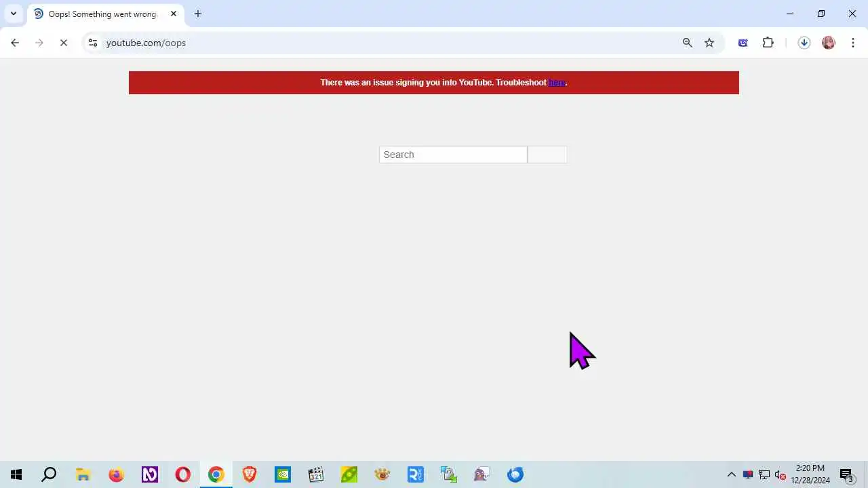868x488 pixels.
Task: Click the browser Back arrow
Action: click(15, 43)
